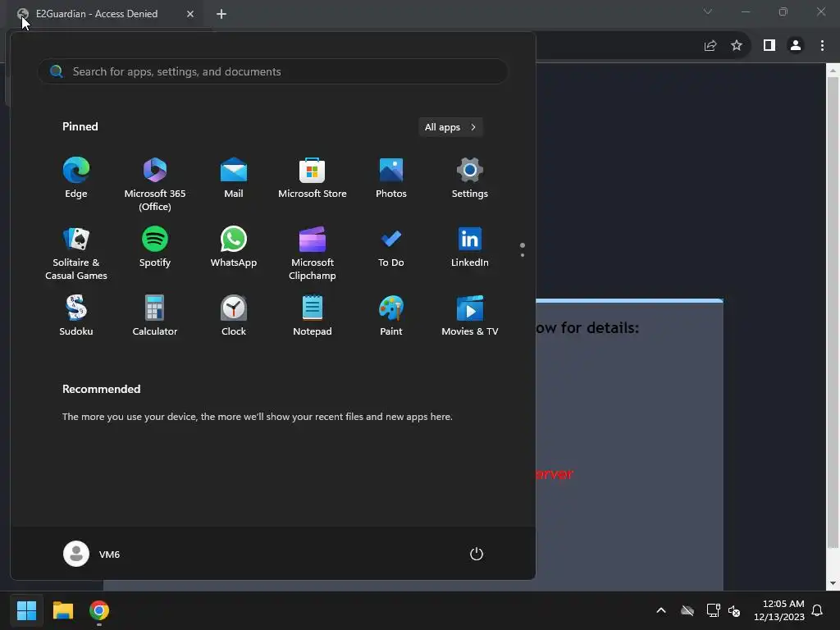
Task: Click the Windows Start button on taskbar
Action: [x=26, y=610]
